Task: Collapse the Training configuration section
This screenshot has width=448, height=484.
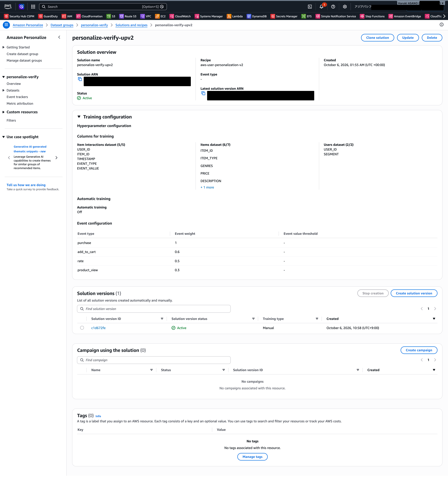Action: coord(79,117)
